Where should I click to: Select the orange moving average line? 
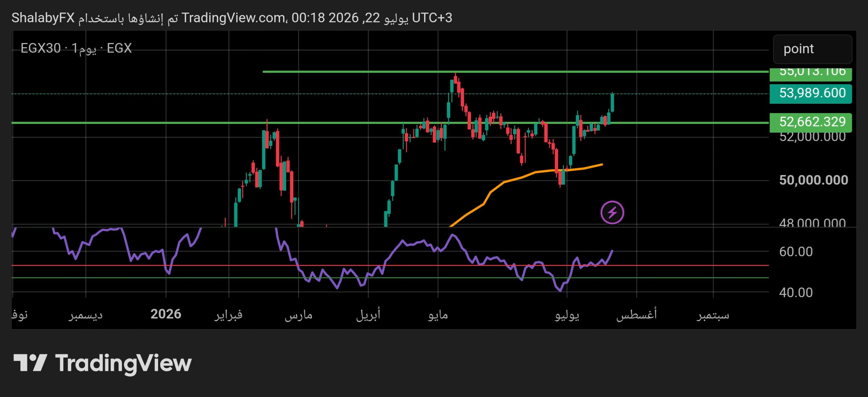(526, 176)
